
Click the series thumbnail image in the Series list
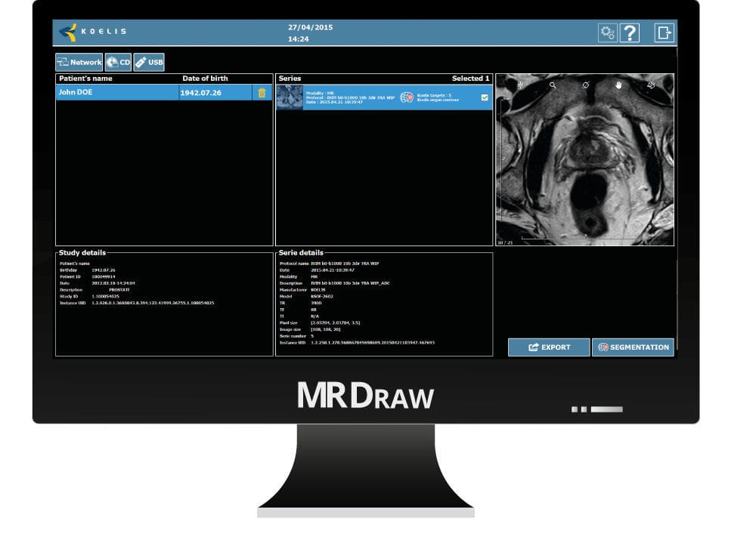click(x=288, y=97)
